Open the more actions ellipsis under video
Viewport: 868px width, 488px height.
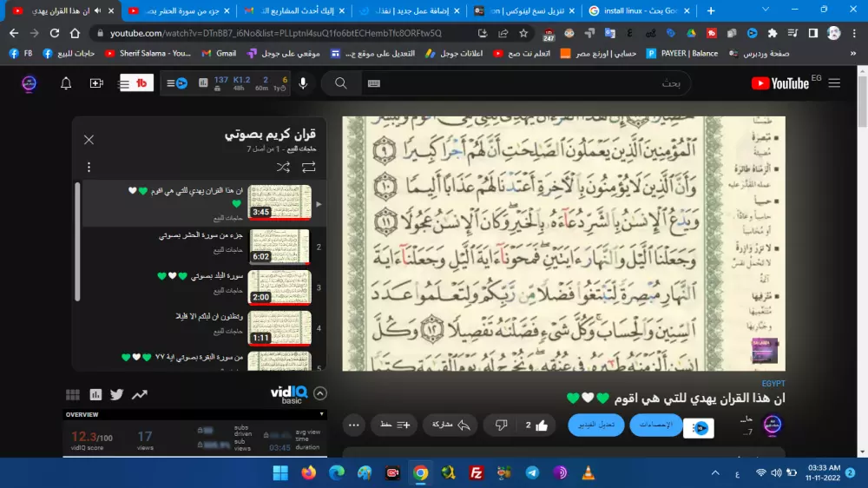pyautogui.click(x=354, y=425)
